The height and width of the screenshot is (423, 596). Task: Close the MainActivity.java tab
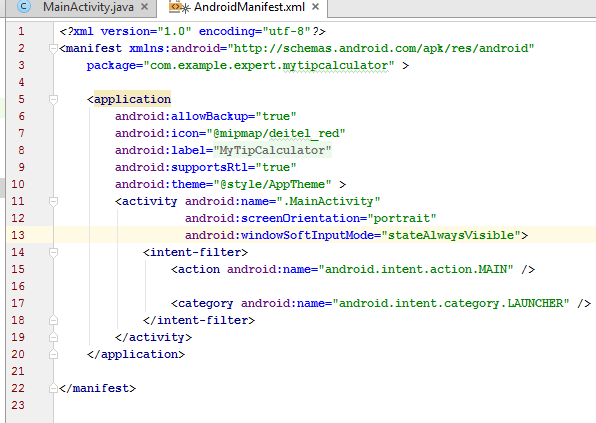144,6
